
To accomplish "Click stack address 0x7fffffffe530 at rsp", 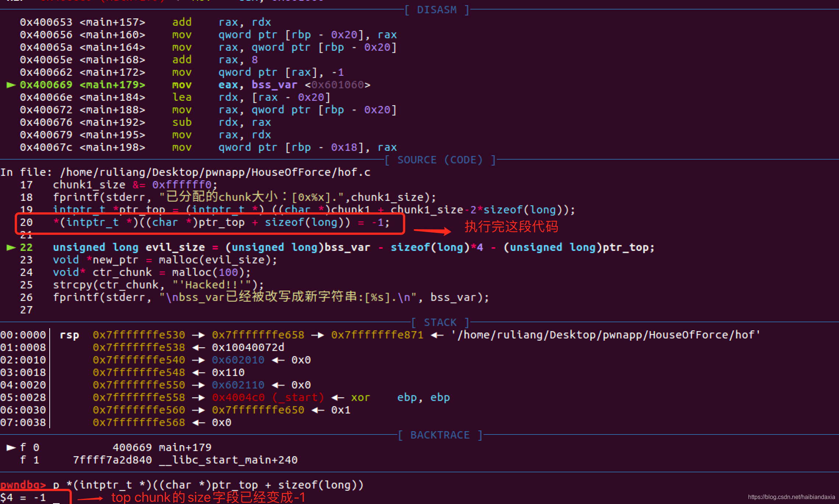I will pos(139,335).
